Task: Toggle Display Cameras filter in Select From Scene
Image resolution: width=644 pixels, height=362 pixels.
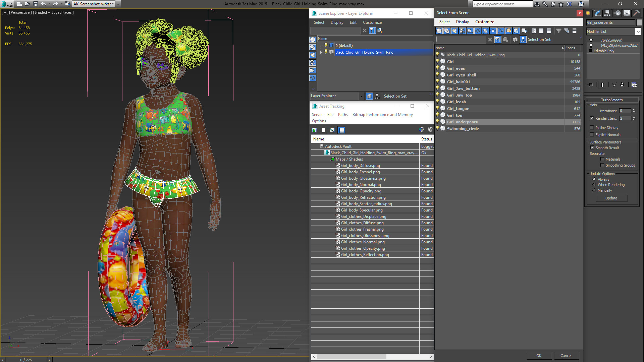Action: 462,31
